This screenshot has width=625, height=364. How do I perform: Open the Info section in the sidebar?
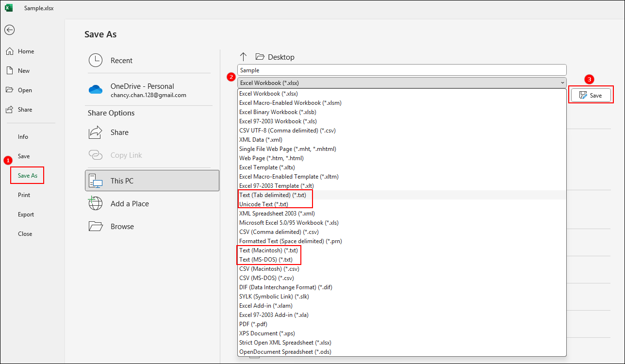point(23,136)
